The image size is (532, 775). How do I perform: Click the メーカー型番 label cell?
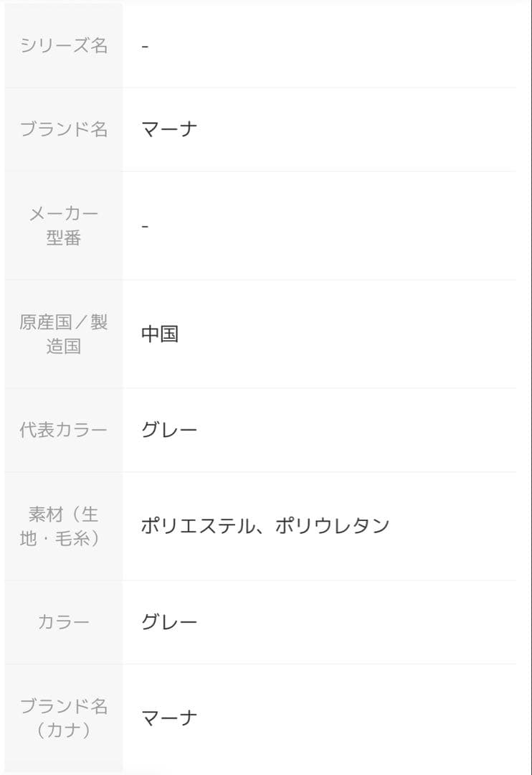point(64,225)
